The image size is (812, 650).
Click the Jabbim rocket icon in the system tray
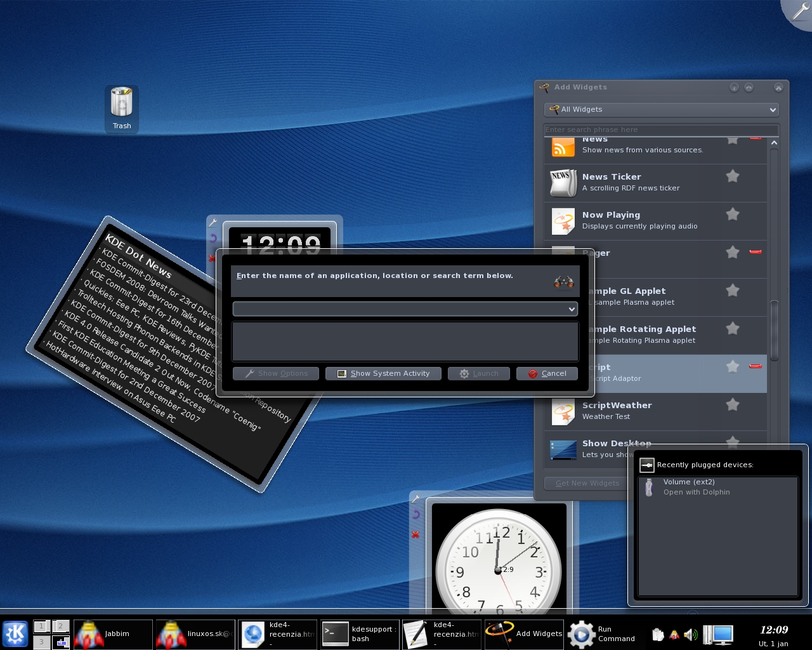[x=674, y=634]
